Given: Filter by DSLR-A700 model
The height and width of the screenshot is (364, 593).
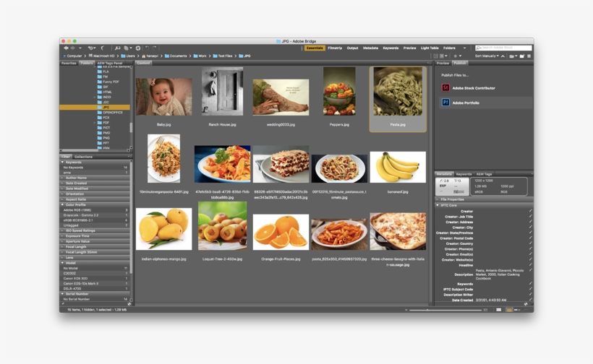Looking at the screenshot, I should (x=95, y=288).
